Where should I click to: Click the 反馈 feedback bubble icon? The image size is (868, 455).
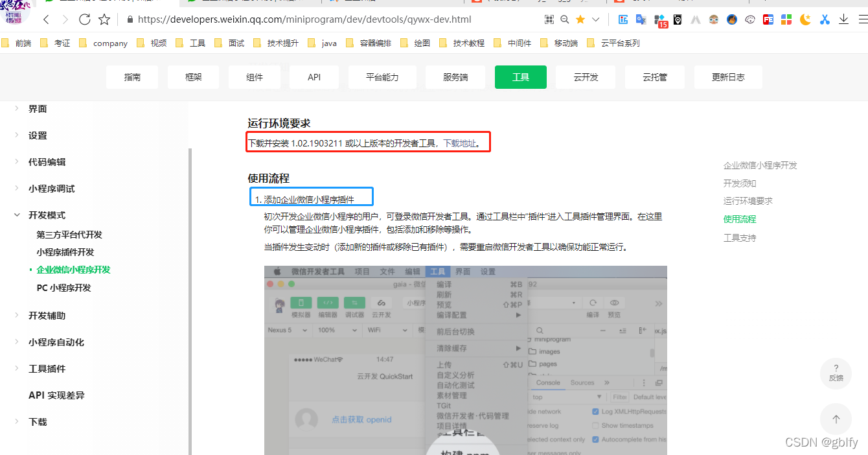pyautogui.click(x=836, y=373)
